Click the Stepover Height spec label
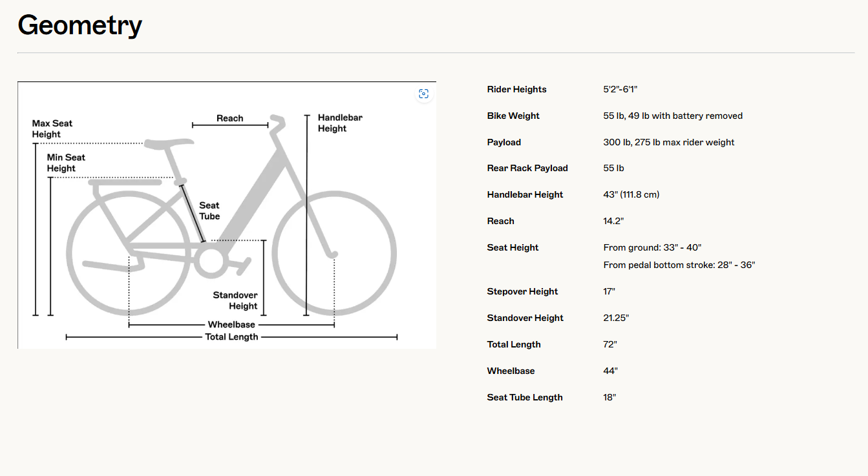Viewport: 868px width, 476px height. pos(522,291)
